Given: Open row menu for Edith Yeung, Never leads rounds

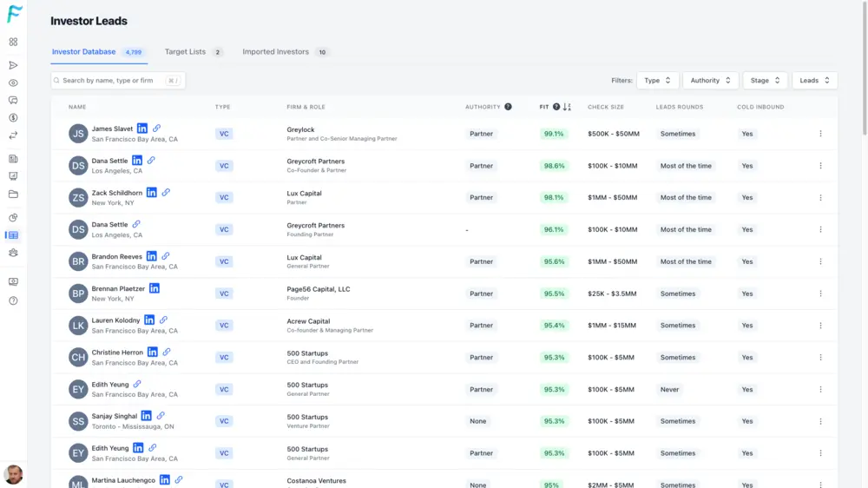Looking at the screenshot, I should pyautogui.click(x=820, y=389).
